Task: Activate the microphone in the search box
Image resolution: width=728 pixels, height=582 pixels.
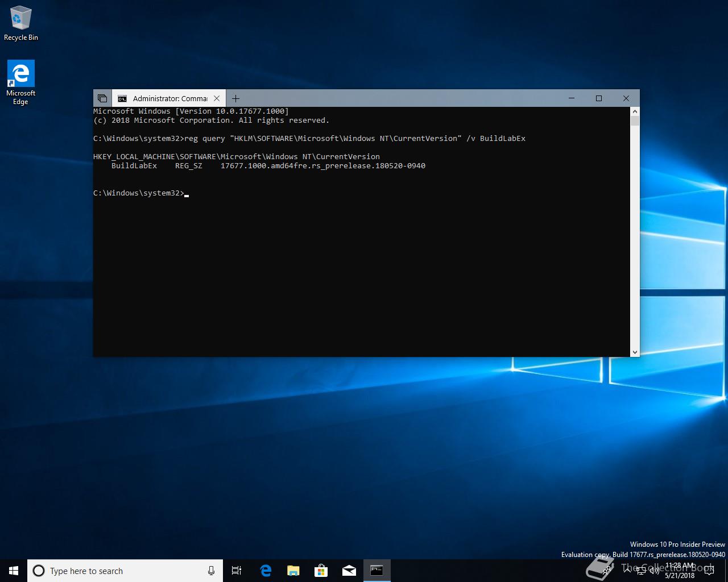Action: (211, 571)
